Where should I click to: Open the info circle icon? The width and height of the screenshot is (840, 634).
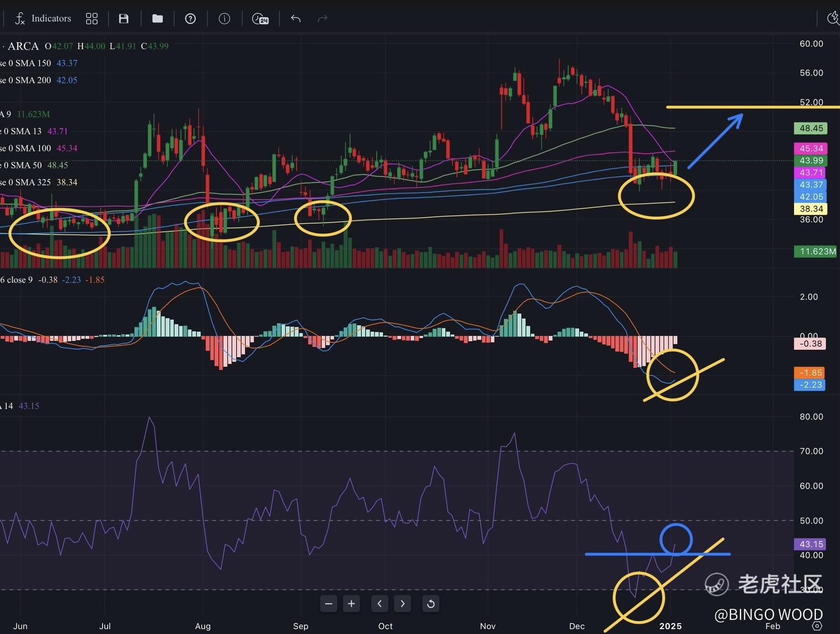pyautogui.click(x=224, y=19)
